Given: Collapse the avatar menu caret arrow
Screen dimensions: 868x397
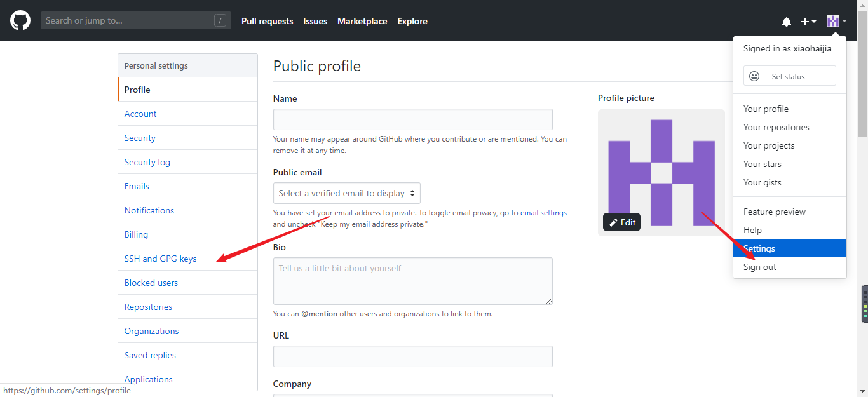Looking at the screenshot, I should pos(844,21).
